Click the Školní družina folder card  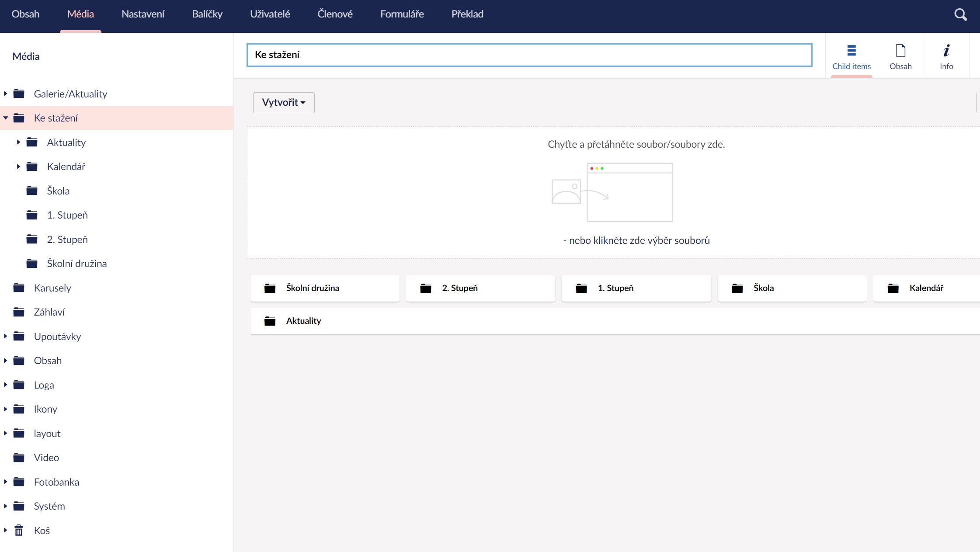324,288
